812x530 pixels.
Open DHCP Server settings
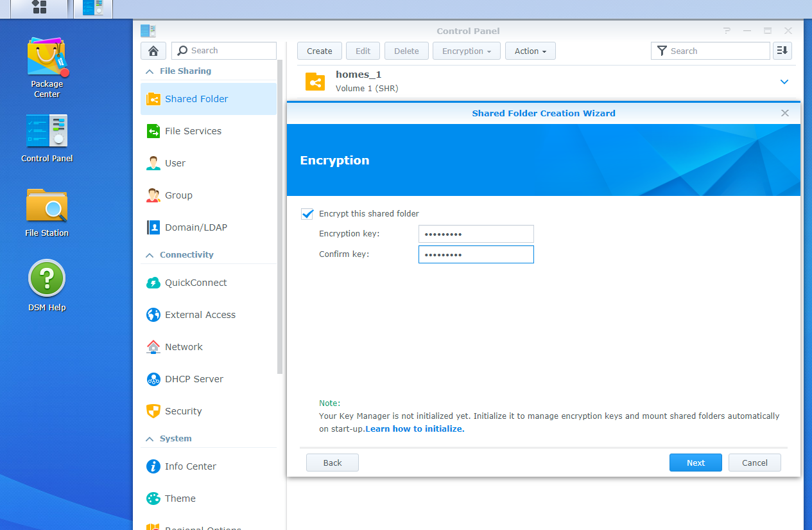click(209, 379)
